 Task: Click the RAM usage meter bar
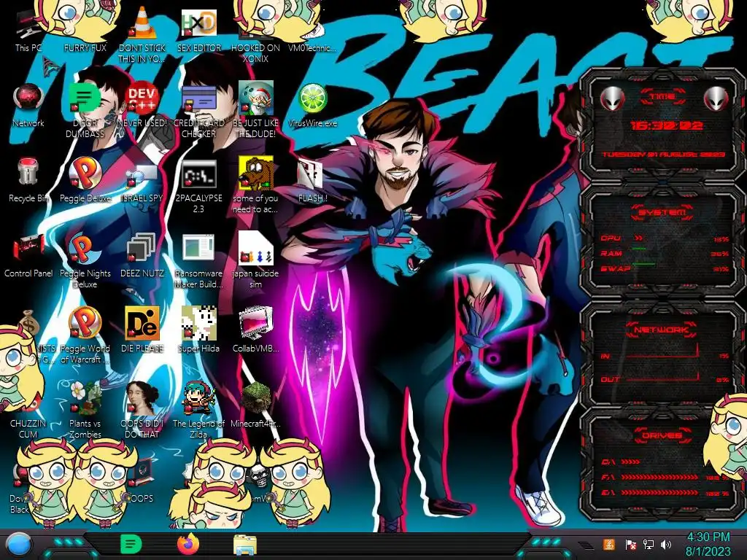[x=665, y=253]
